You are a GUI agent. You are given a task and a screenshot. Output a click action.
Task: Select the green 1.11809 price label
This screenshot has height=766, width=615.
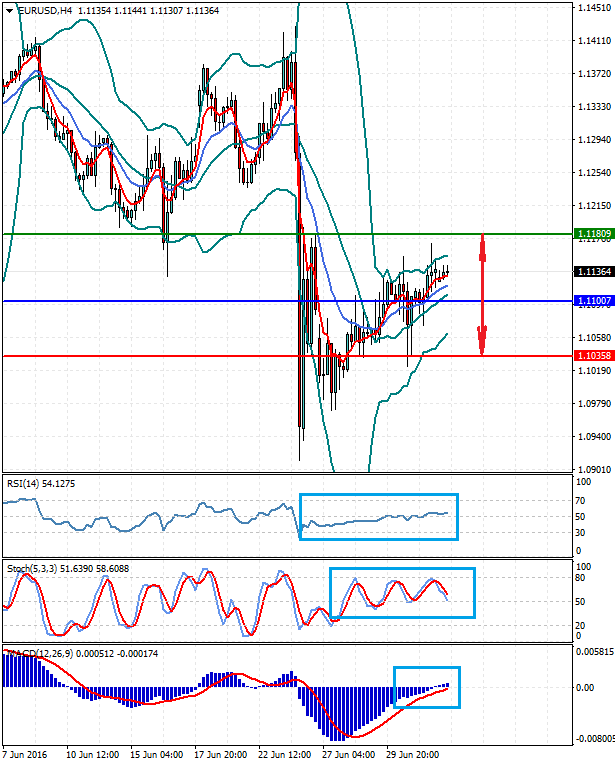tap(592, 234)
